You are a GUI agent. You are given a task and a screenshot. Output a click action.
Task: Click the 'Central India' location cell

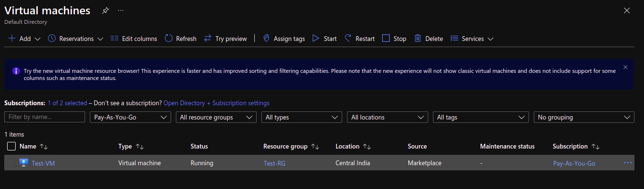[x=353, y=163]
